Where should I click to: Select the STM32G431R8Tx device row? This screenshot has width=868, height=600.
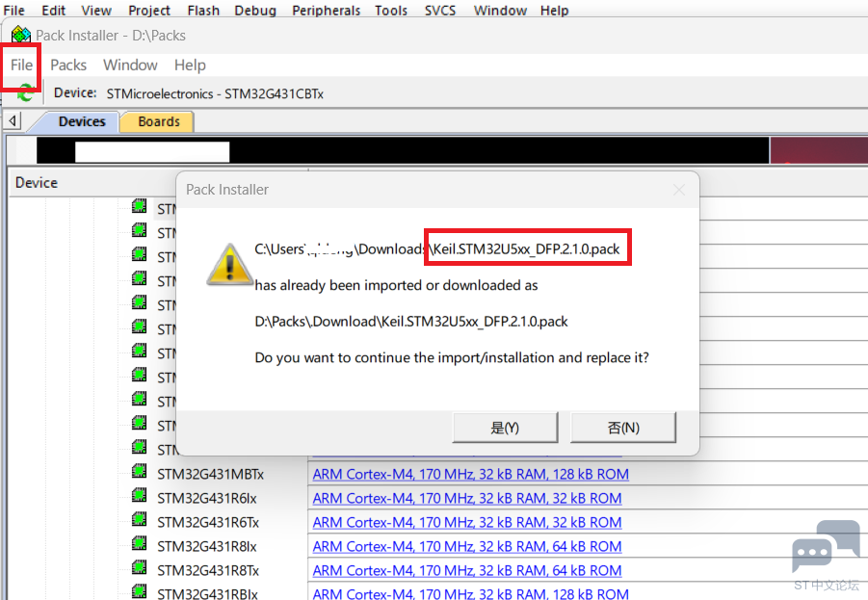(208, 571)
